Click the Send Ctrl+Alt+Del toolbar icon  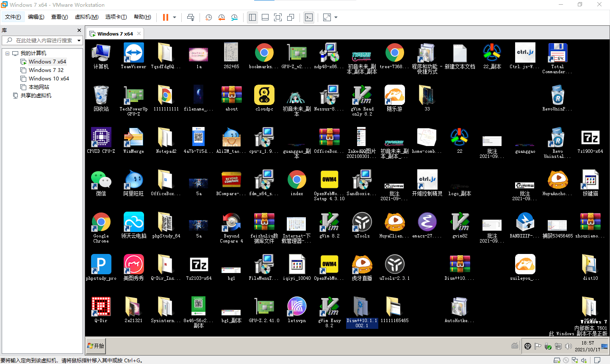(x=191, y=17)
